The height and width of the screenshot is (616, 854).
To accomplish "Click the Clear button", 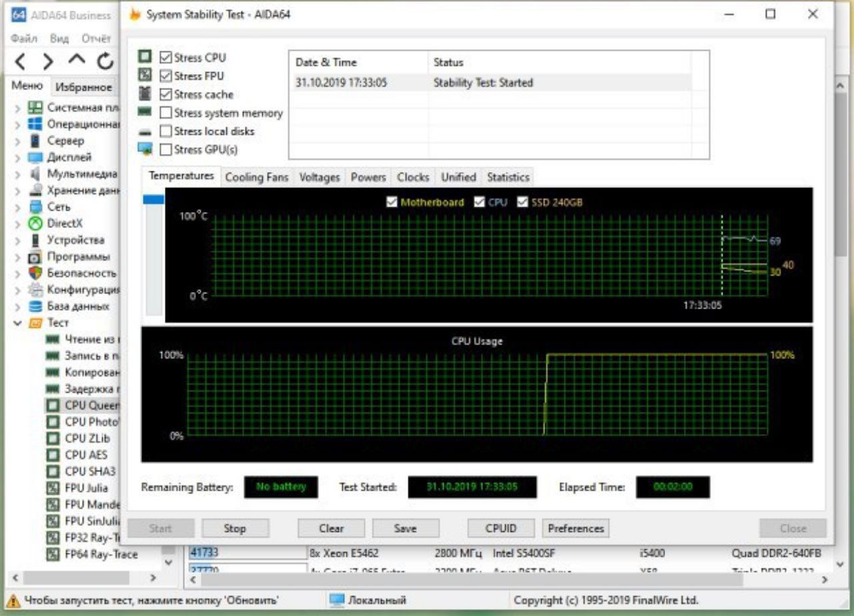I will click(331, 529).
